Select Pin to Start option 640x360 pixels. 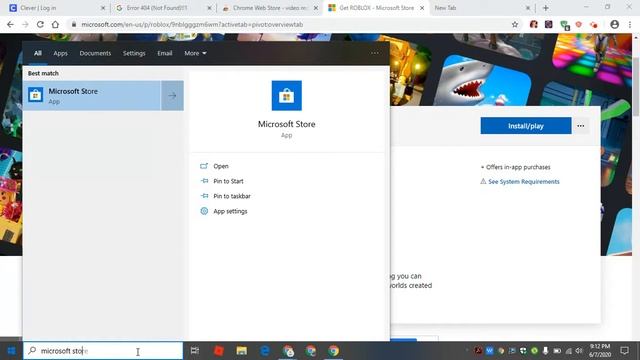coord(228,181)
